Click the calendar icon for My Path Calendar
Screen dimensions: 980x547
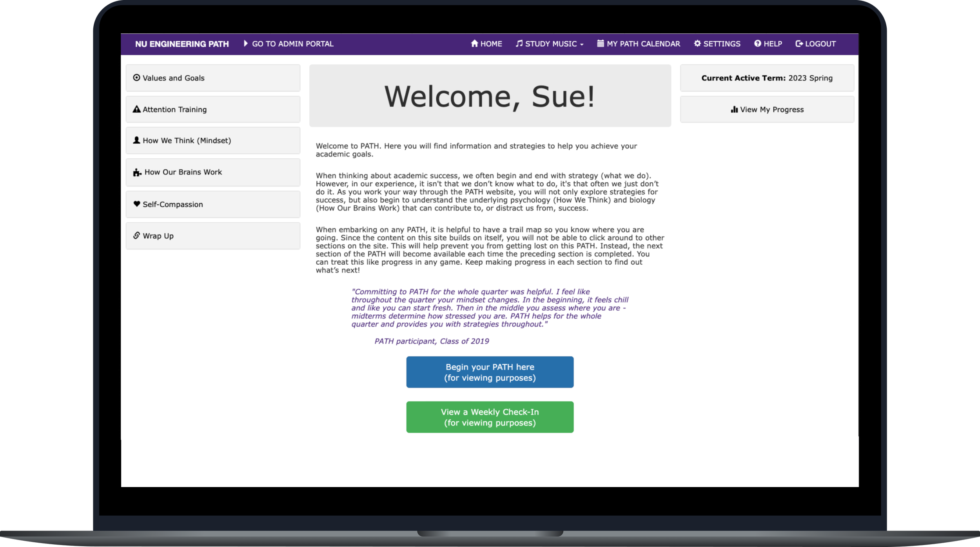coord(600,44)
